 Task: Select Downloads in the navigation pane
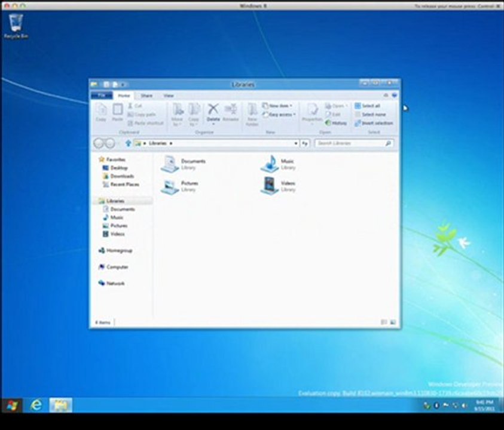click(118, 176)
